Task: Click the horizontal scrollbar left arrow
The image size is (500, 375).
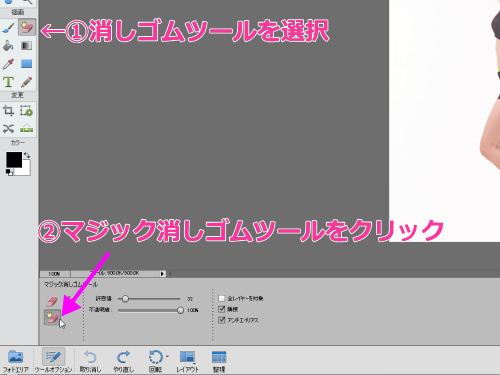Action: [170, 274]
